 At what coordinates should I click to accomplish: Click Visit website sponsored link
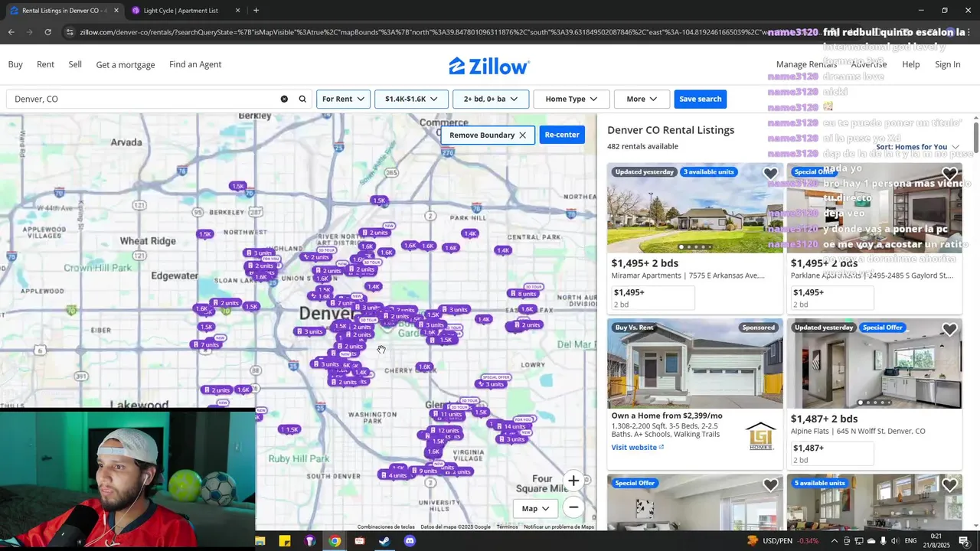(x=638, y=448)
